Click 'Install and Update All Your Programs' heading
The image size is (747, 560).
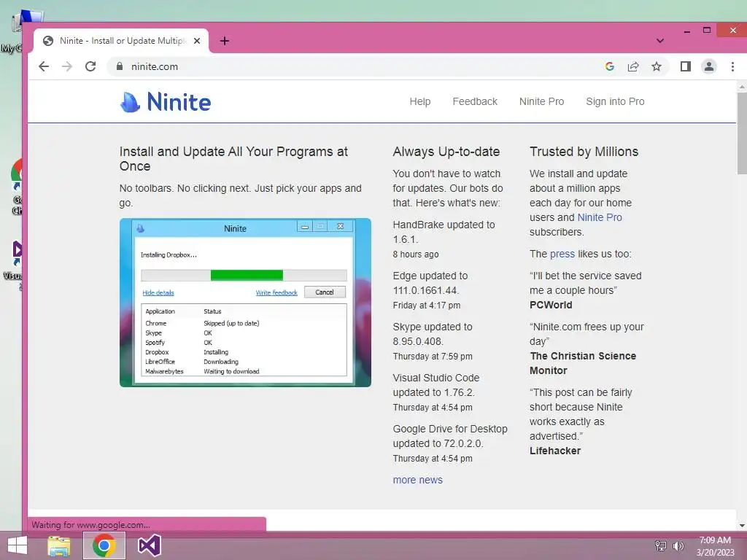(x=233, y=158)
